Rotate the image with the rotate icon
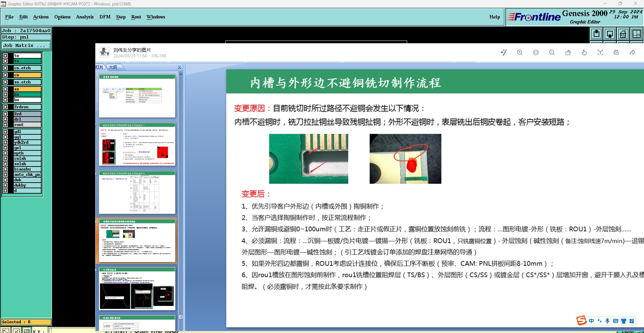 pyautogui.click(x=568, y=53)
